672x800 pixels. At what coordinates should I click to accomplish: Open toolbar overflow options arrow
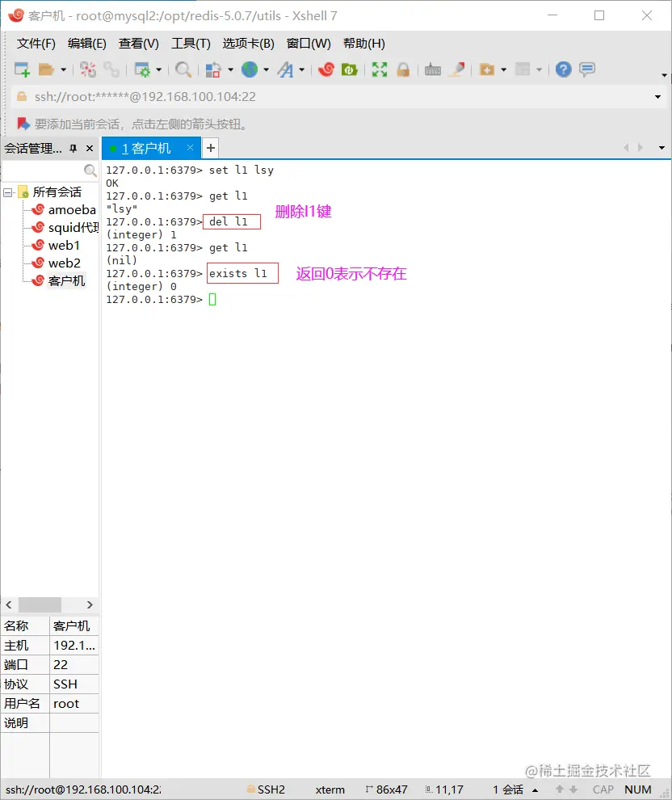[664, 75]
